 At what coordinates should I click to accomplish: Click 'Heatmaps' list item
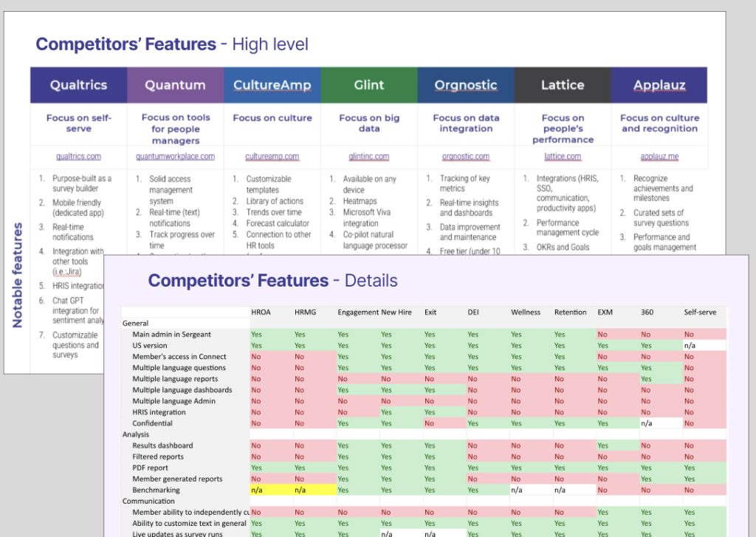coord(360,201)
